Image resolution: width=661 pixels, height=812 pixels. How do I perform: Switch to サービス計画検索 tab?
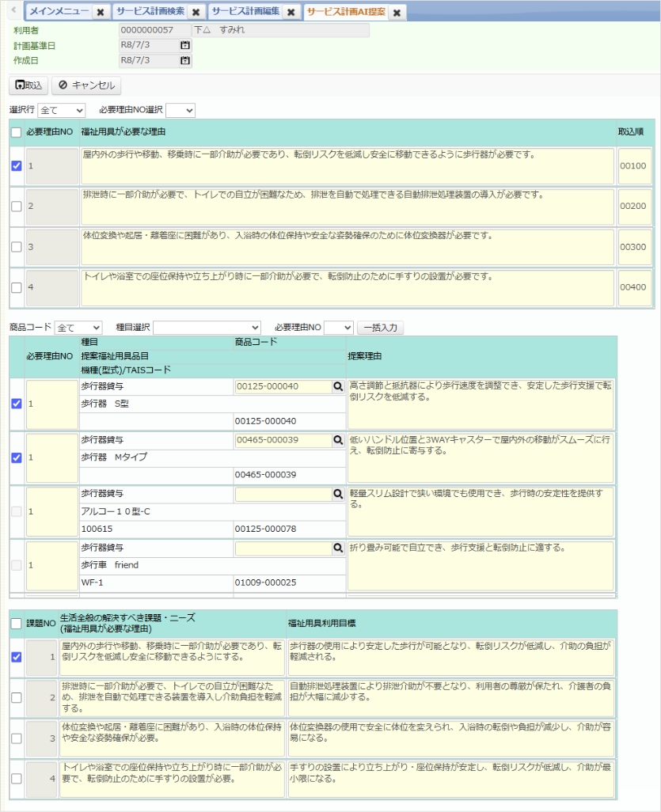coord(150,11)
